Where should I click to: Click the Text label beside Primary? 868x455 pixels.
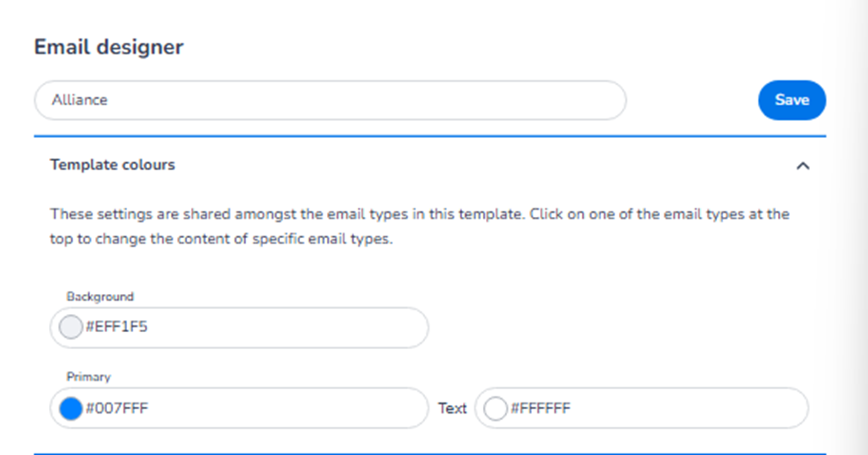(452, 408)
